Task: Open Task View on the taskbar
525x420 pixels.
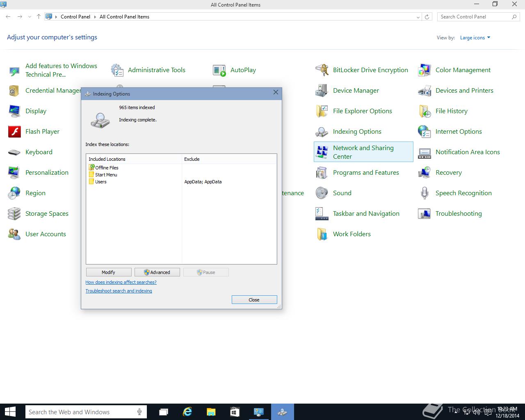Action: [164, 412]
